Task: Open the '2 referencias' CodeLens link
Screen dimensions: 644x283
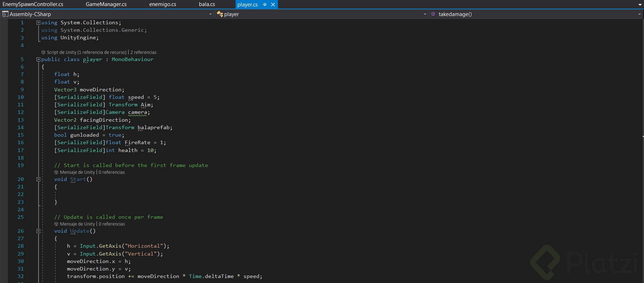Action: [x=143, y=52]
